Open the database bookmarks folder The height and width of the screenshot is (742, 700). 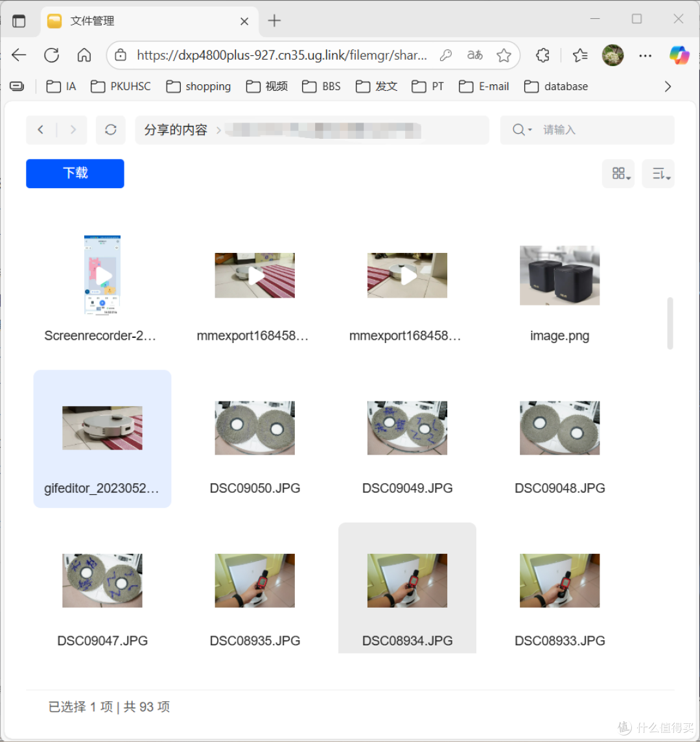click(x=556, y=87)
